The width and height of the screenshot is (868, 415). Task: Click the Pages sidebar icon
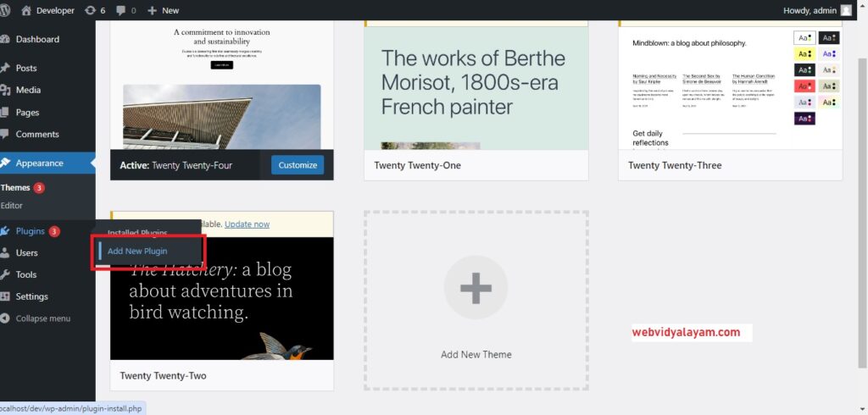point(7,112)
